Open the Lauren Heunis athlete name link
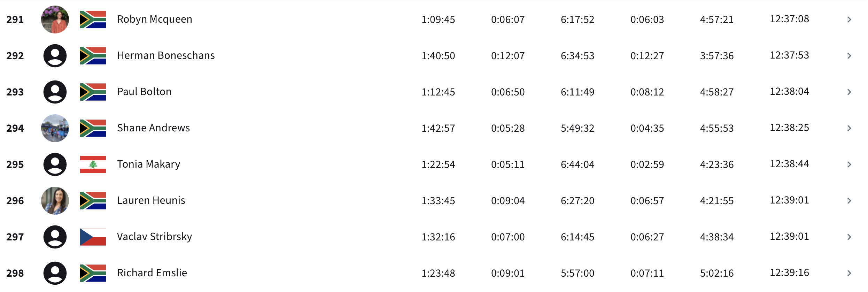 [151, 200]
